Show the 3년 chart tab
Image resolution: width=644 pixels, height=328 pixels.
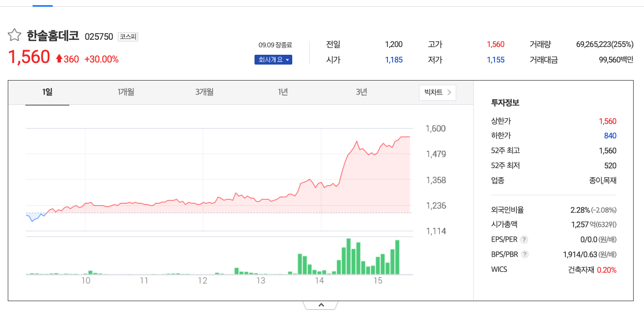coord(361,92)
